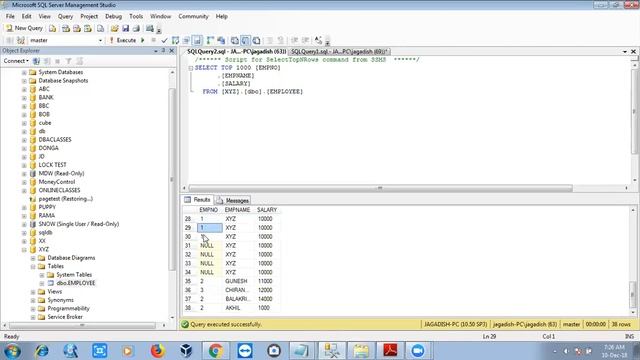This screenshot has width=640, height=360.
Task: Toggle IntelliSense Enabled
Action: point(197,40)
